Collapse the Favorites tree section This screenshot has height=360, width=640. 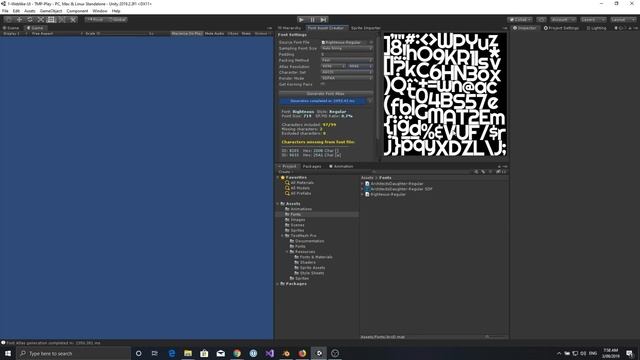pyautogui.click(x=278, y=178)
